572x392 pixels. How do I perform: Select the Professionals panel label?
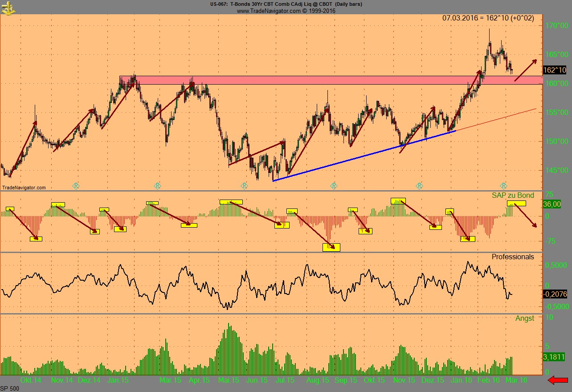pyautogui.click(x=512, y=257)
